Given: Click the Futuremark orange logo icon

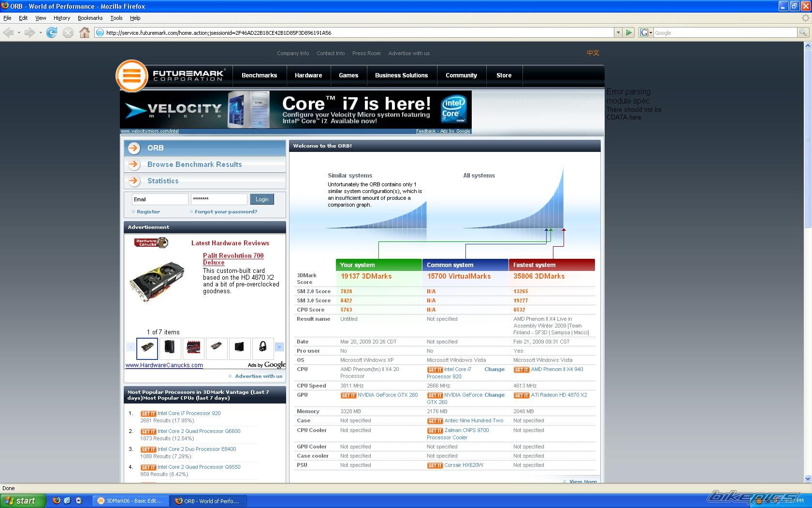Looking at the screenshot, I should tap(131, 76).
